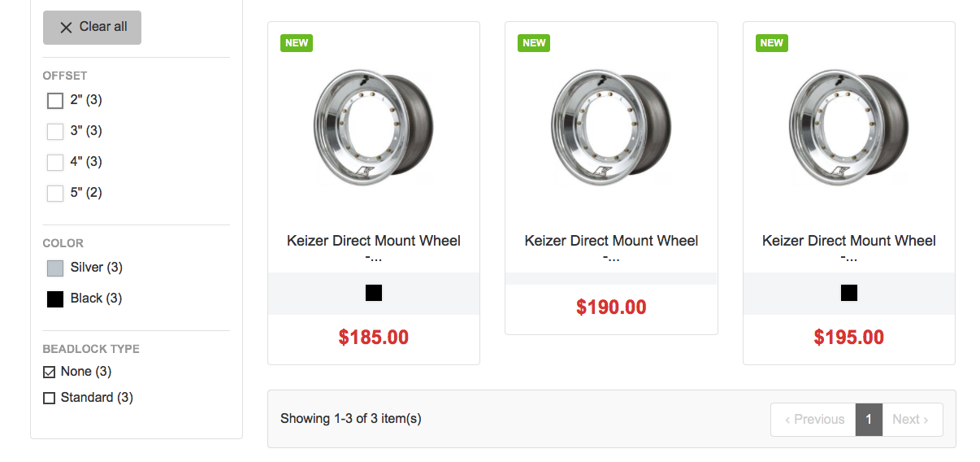Go to the Previous page
This screenshot has height=462, width=980.
point(813,420)
